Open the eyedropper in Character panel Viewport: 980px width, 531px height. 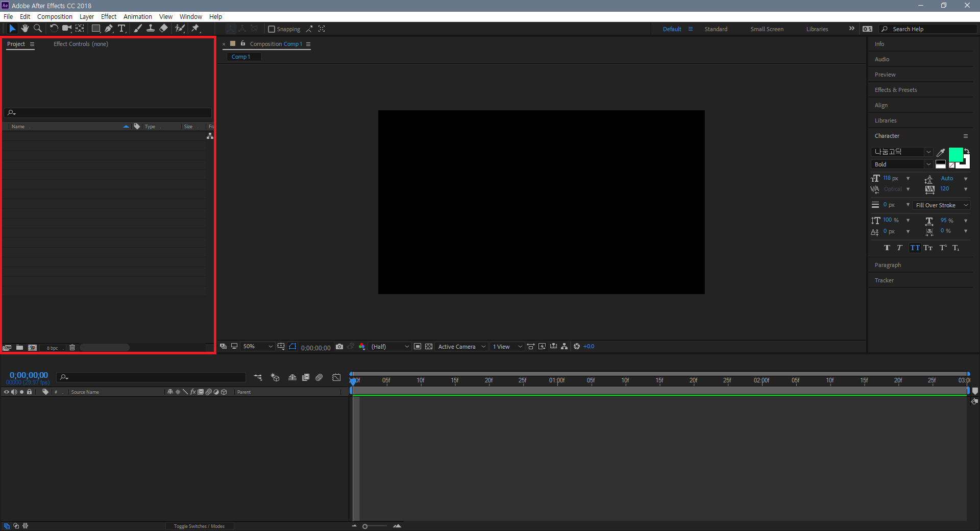coord(941,152)
